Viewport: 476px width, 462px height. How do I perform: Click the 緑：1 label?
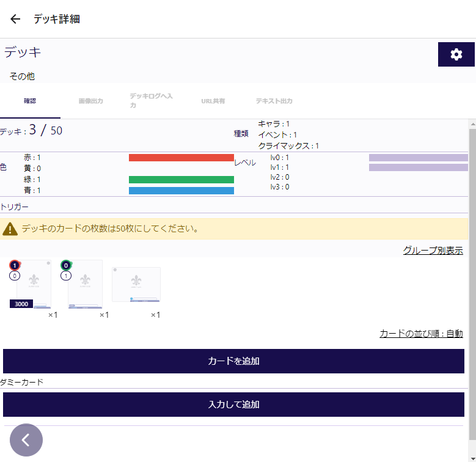32,180
